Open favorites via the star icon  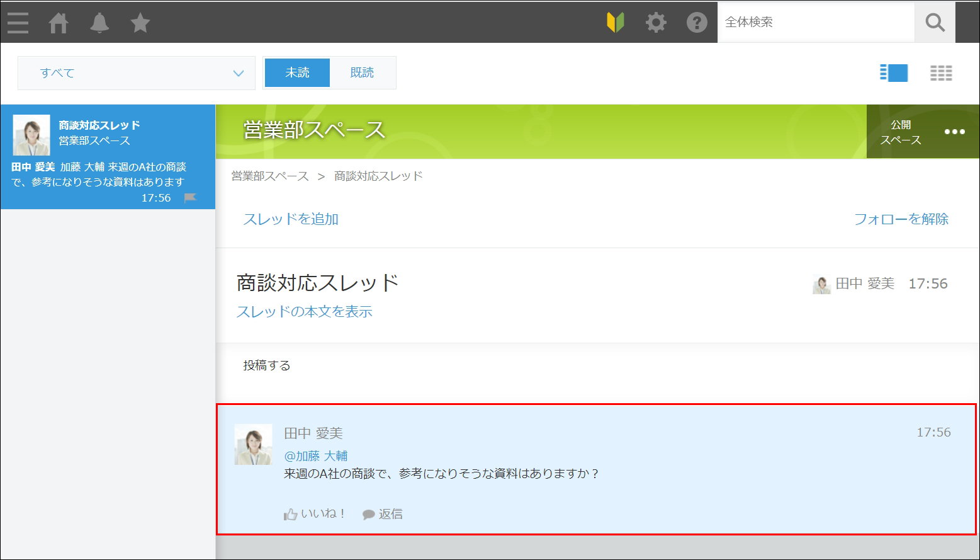(x=140, y=22)
